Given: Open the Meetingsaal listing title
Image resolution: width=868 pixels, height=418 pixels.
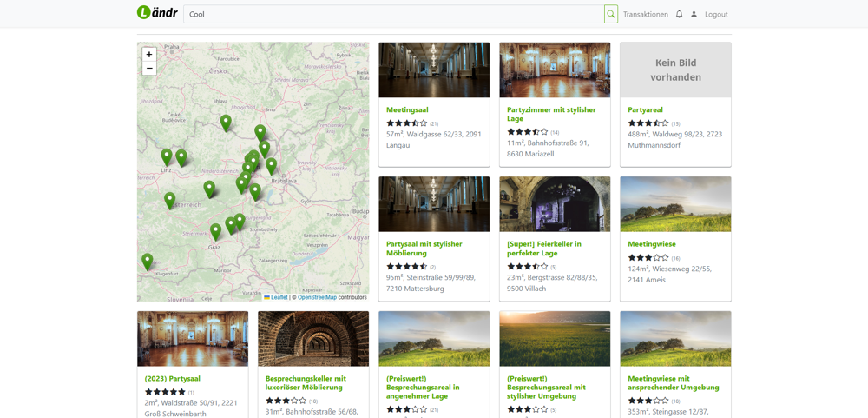Looking at the screenshot, I should coord(407,109).
